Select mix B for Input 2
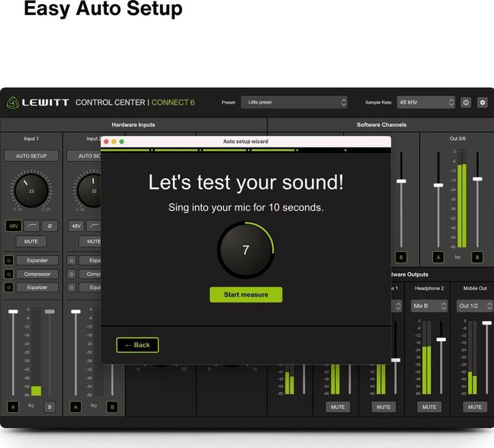Screen dimensions: 494x448 pos(112,407)
